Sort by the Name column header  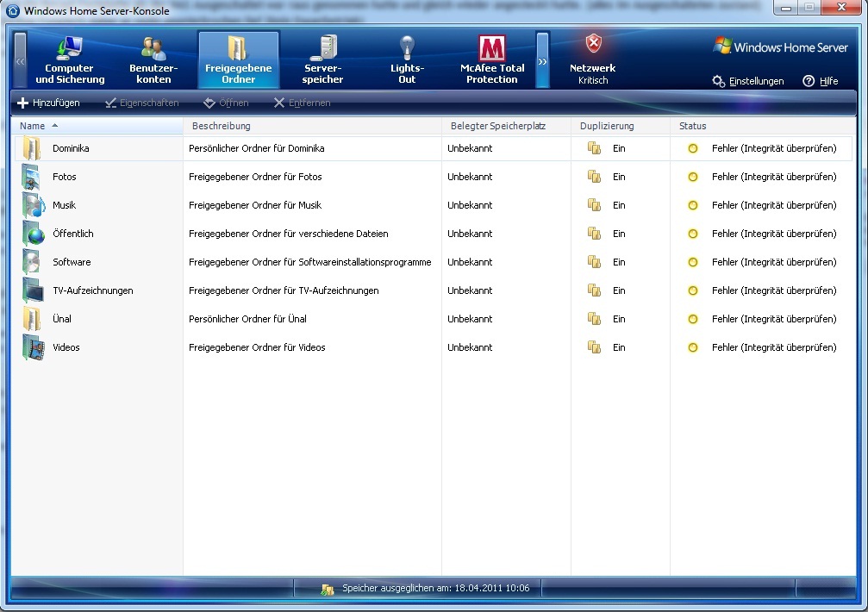tap(97, 126)
